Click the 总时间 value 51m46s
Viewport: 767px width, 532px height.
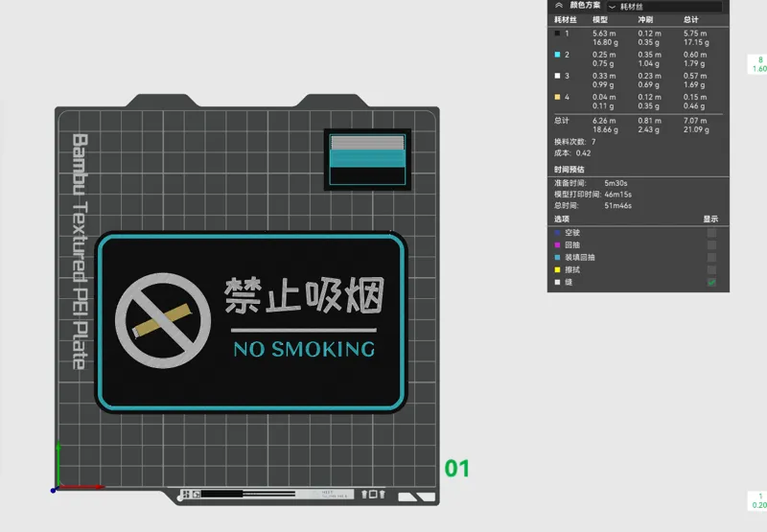(617, 205)
